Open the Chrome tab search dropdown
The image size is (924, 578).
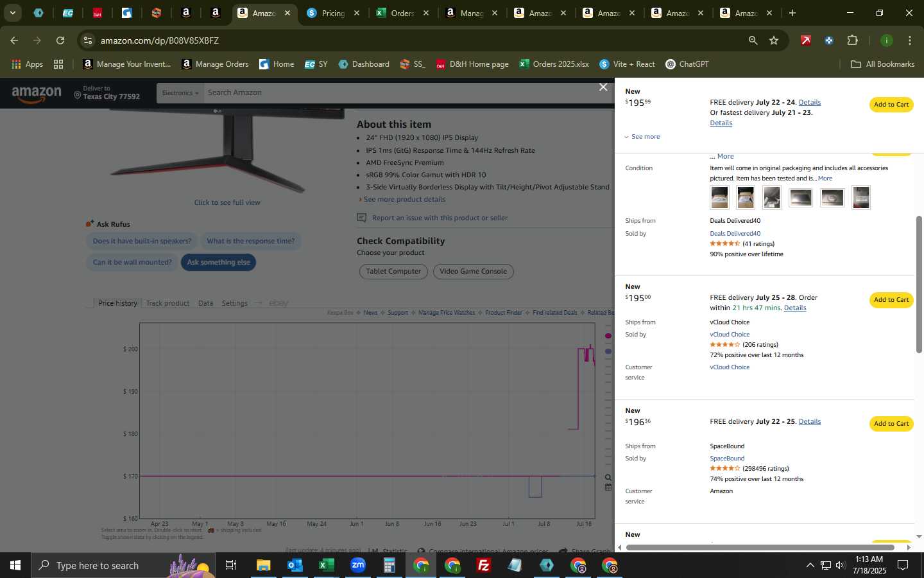pos(12,13)
